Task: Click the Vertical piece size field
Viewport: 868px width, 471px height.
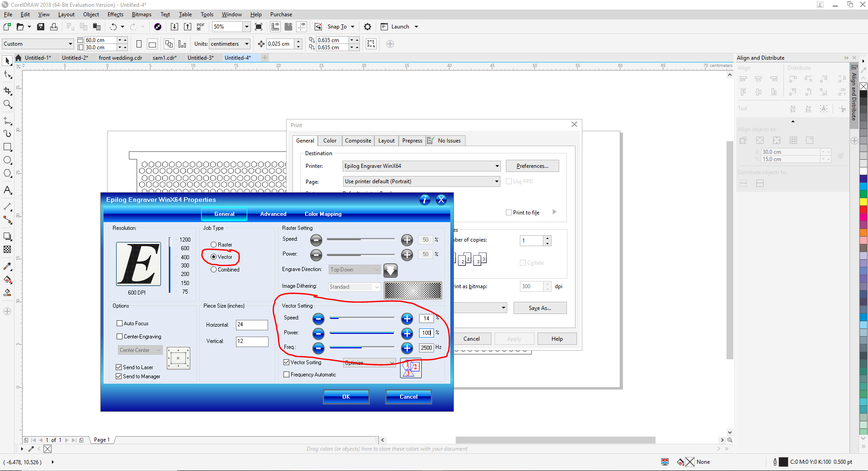Action: pos(252,342)
